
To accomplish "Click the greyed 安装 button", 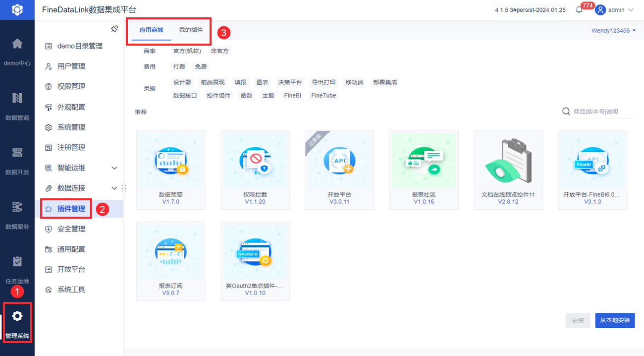I will coord(578,320).
